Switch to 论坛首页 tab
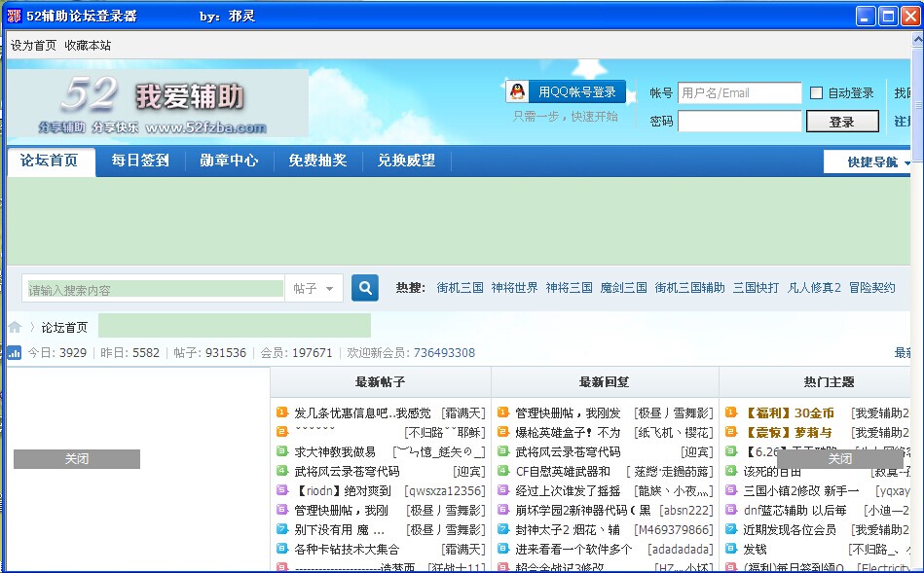 [x=50, y=161]
